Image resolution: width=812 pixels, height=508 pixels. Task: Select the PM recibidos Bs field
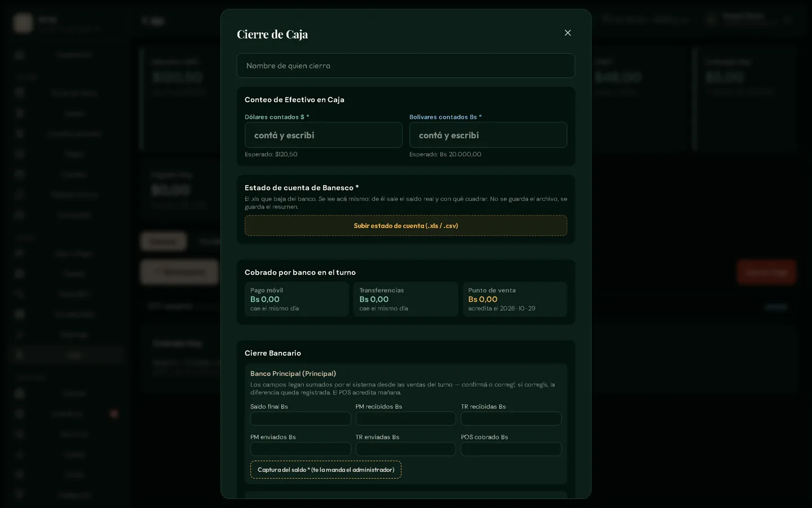(406, 418)
